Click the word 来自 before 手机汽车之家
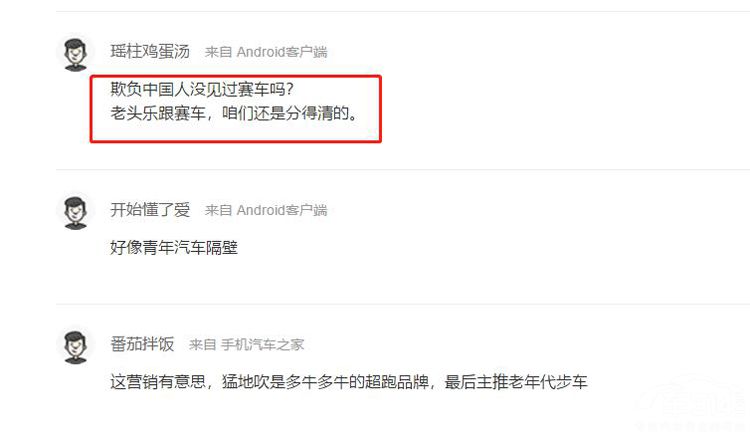 (203, 344)
